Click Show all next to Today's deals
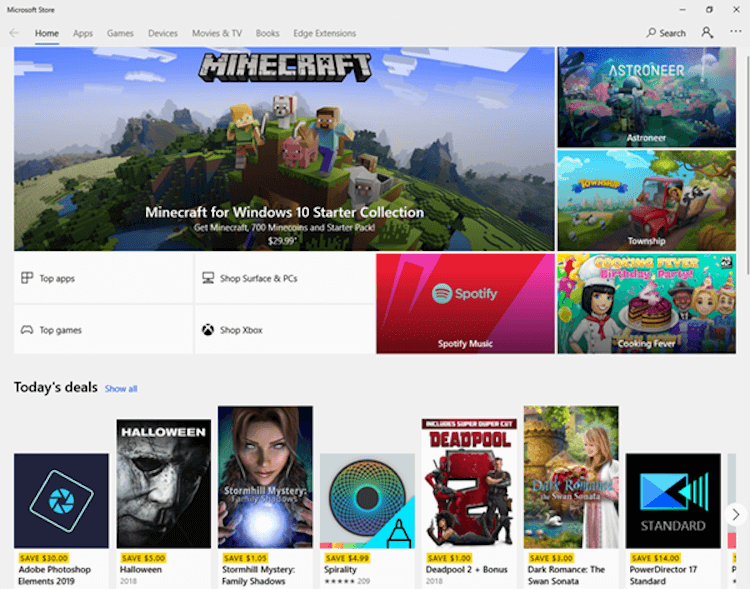Image resolution: width=750 pixels, height=589 pixels. point(121,389)
